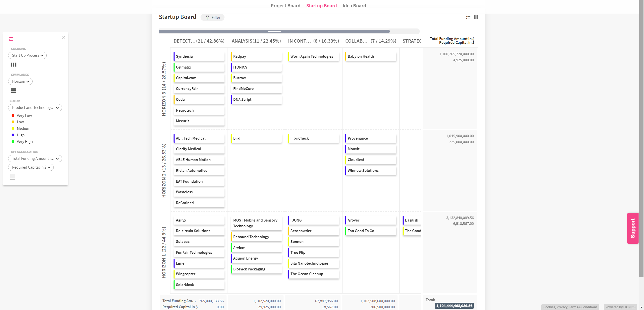Open the Required Capital in $ dropdown
The height and width of the screenshot is (310, 644).
click(x=31, y=167)
